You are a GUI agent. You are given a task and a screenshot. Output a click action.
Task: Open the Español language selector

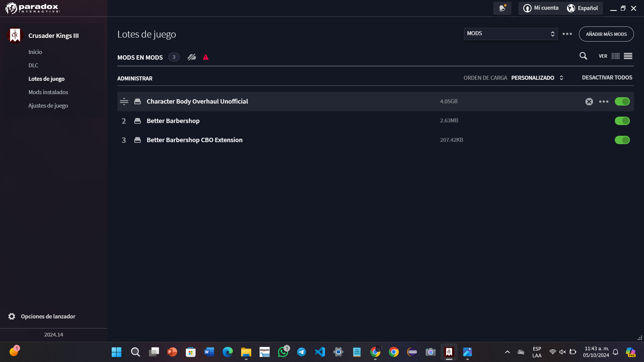(x=583, y=8)
